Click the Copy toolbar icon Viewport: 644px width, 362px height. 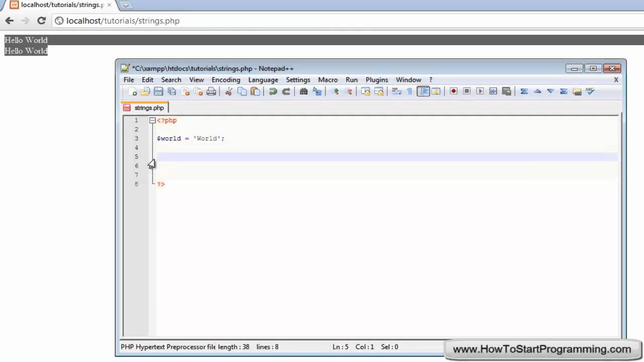(x=242, y=92)
